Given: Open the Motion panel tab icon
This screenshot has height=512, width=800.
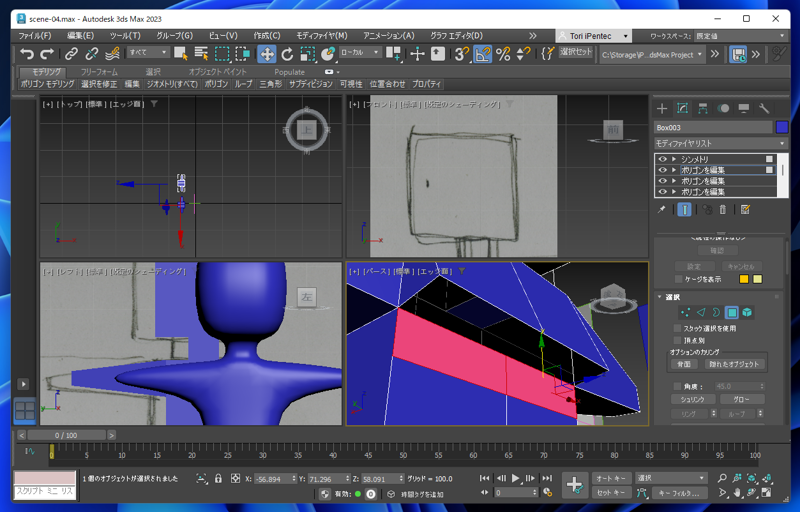Looking at the screenshot, I should pyautogui.click(x=723, y=108).
